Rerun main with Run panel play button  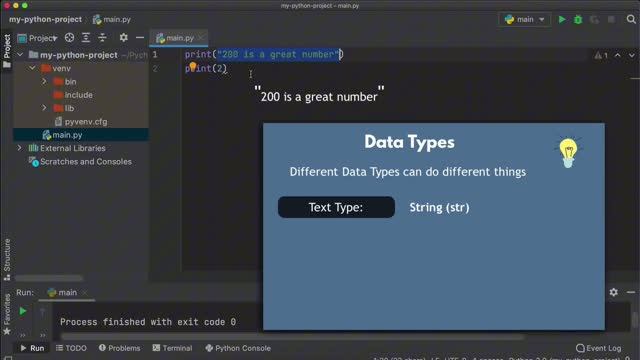23,311
